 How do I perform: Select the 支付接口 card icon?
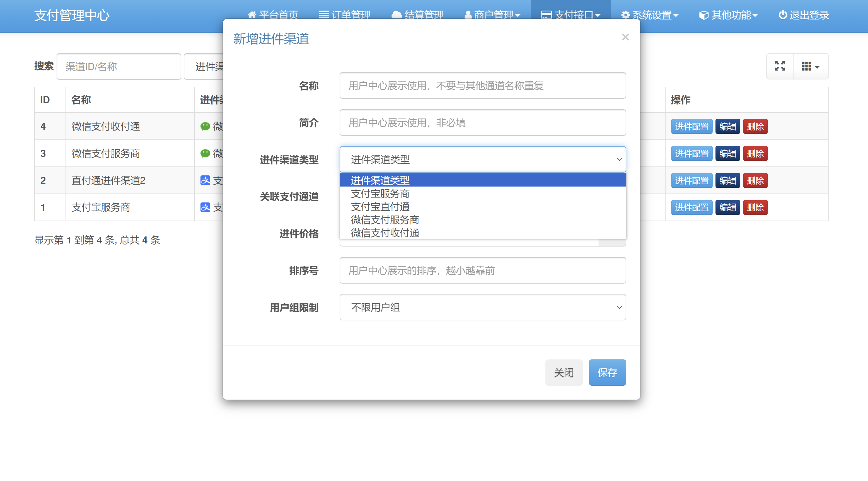click(546, 15)
